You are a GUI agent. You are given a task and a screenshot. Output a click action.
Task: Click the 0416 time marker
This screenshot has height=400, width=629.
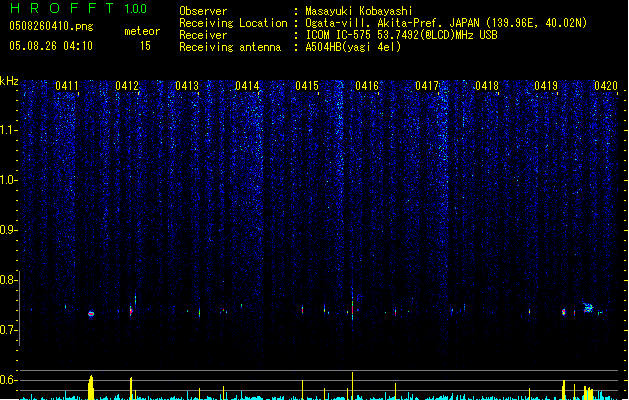pyautogui.click(x=367, y=86)
